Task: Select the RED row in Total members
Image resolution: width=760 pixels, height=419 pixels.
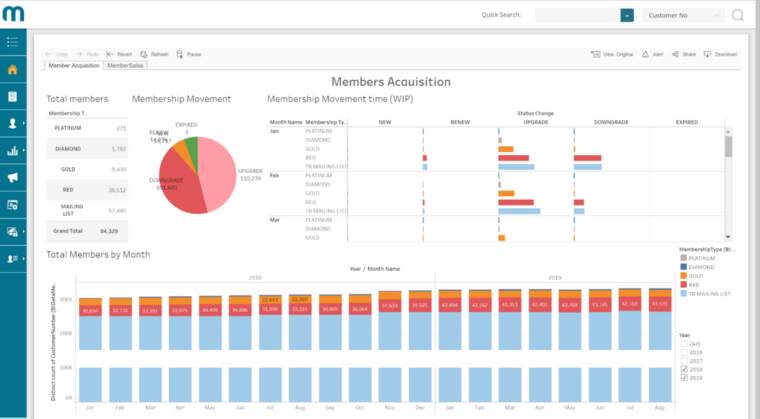Action: [87, 190]
